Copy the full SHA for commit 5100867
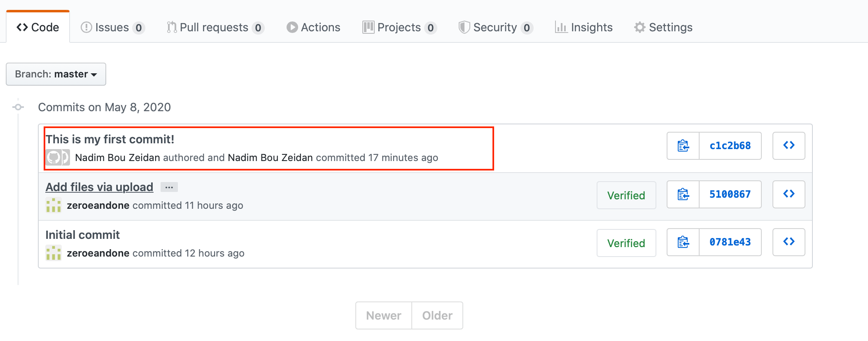Screen dimensions: 868x341 [682, 194]
